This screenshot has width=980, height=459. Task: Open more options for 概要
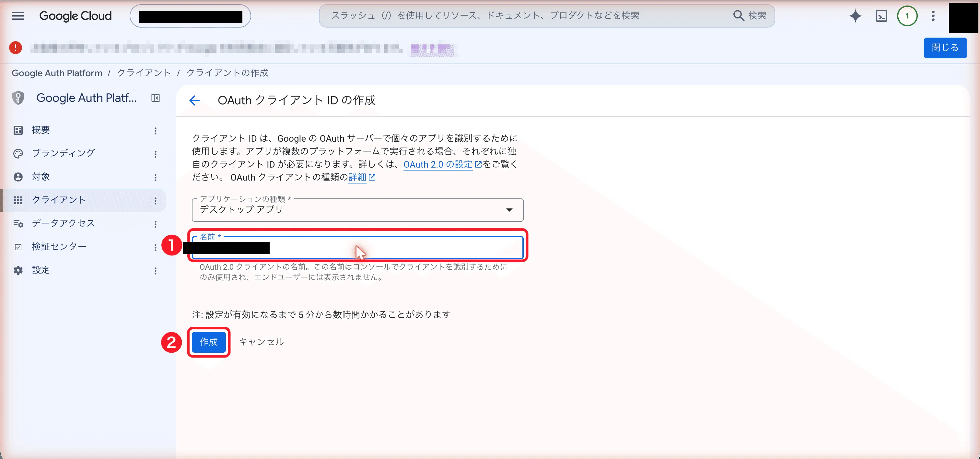[x=155, y=131]
